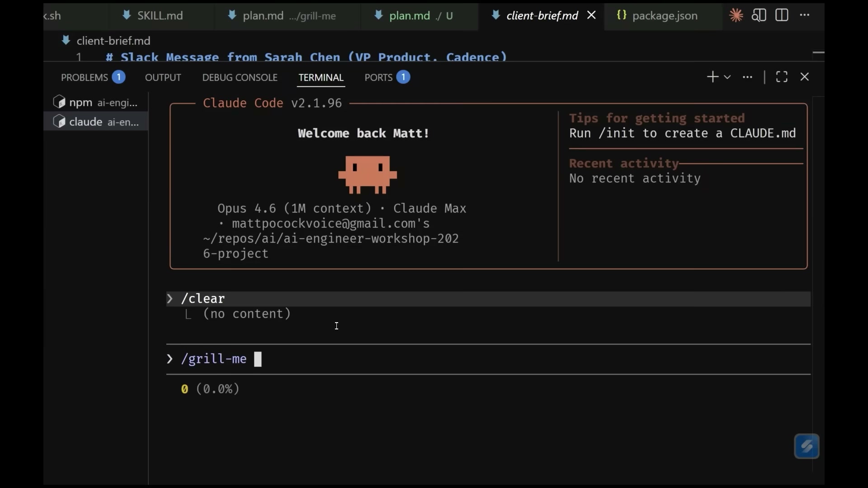Image resolution: width=868 pixels, height=488 pixels.
Task: Click the Claude pixel mascot image
Action: (x=368, y=175)
